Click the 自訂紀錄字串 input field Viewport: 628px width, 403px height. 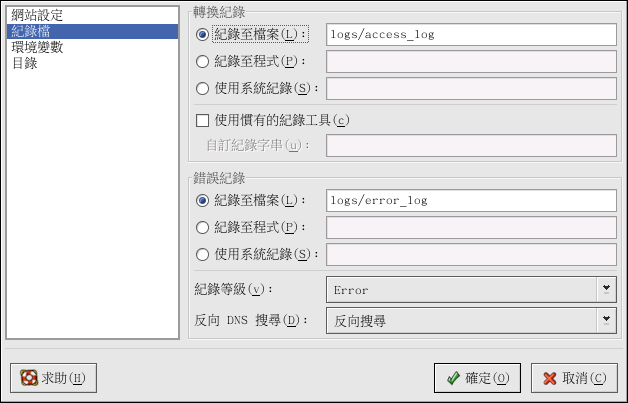470,146
